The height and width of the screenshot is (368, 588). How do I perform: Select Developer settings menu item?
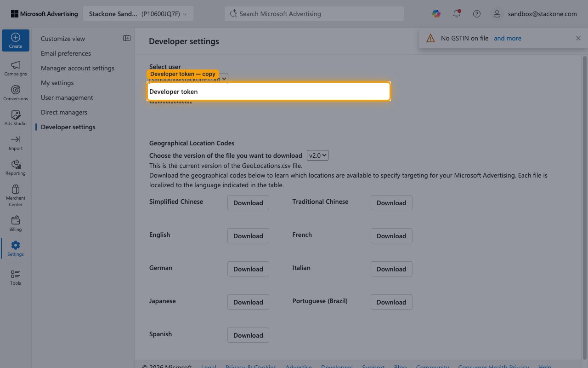click(x=68, y=127)
